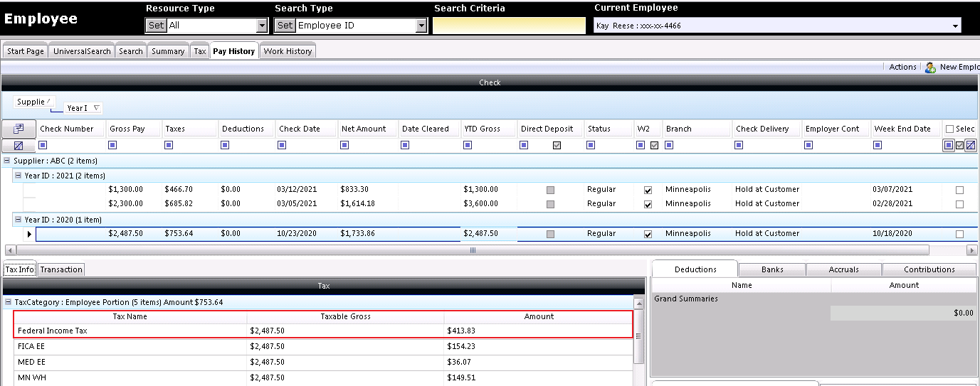The image size is (980, 386).
Task: Click the current row indicator arrow
Action: 29,234
